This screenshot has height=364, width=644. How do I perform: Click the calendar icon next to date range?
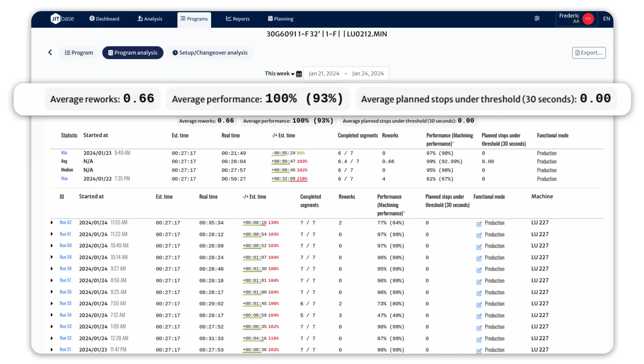(298, 74)
